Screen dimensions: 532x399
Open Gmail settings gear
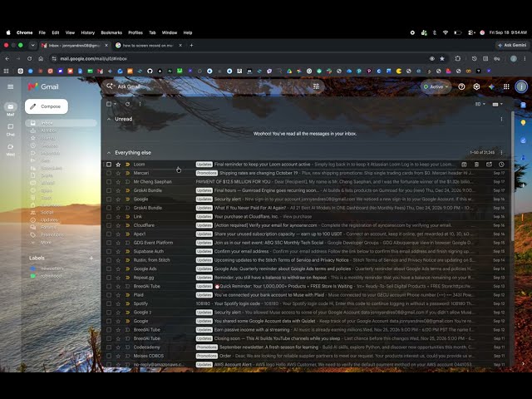click(x=476, y=86)
